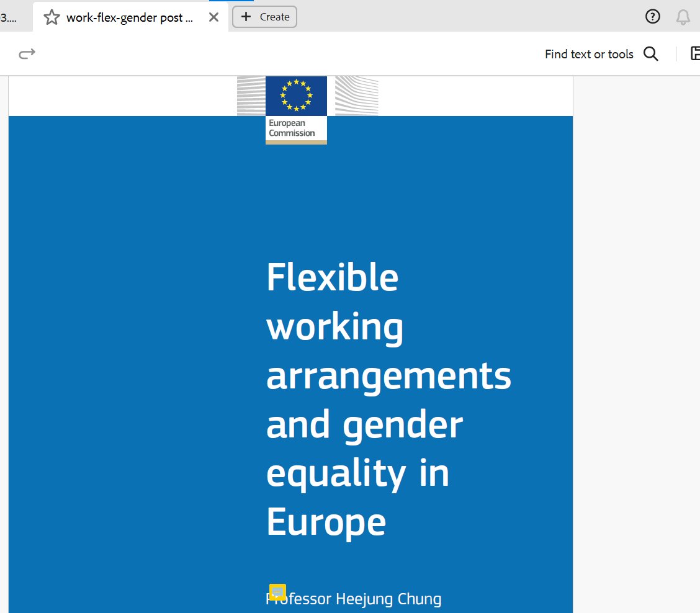Click the 'Find text or tools' search field
The height and width of the screenshot is (613, 700).
coord(588,54)
